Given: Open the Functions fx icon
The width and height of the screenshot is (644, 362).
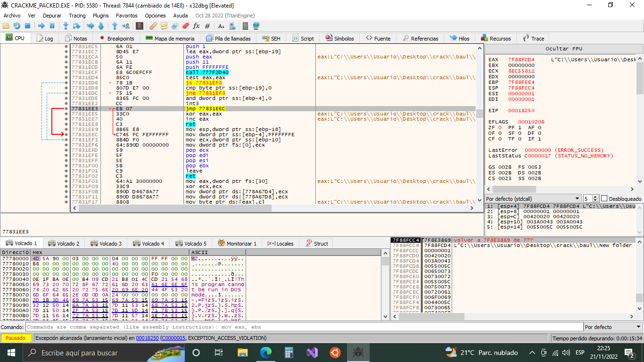Looking at the screenshot, I should 197,26.
